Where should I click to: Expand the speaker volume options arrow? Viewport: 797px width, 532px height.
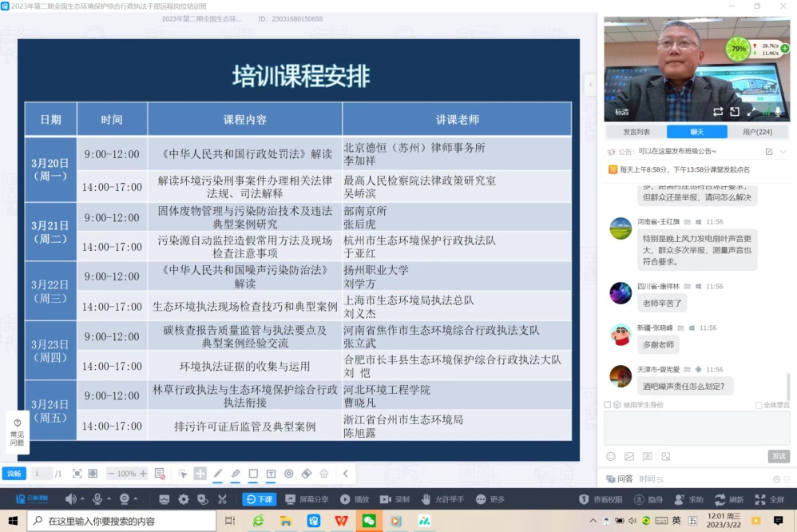click(x=83, y=499)
